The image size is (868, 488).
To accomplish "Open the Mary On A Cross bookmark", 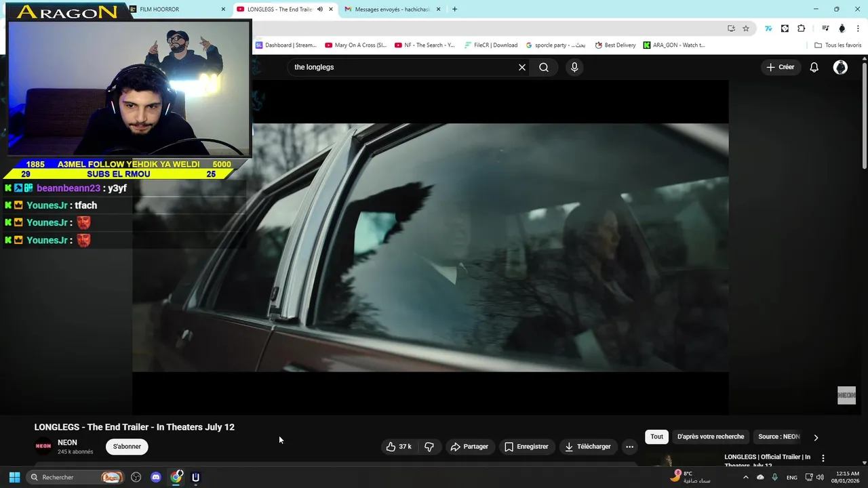I will pyautogui.click(x=355, y=45).
